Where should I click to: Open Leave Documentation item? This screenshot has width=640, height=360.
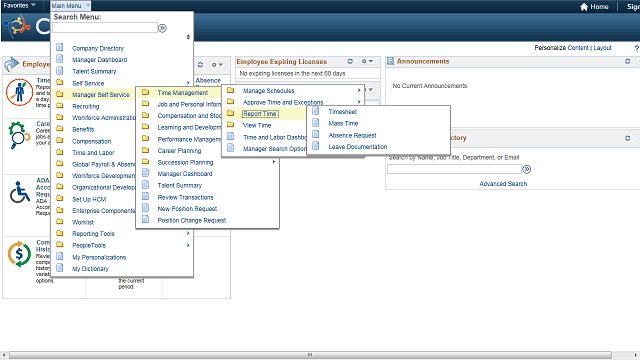point(358,147)
